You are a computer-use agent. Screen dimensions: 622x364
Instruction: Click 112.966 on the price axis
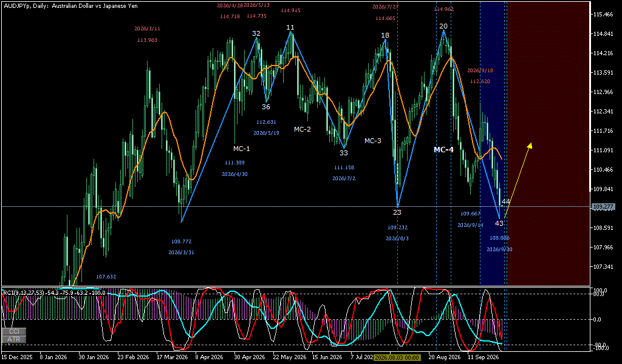click(x=603, y=92)
